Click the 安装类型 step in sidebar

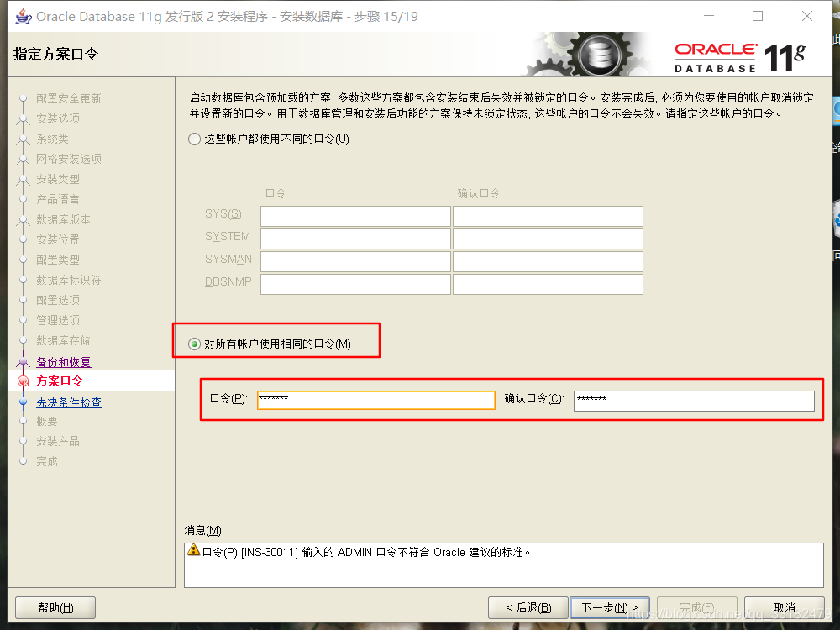(x=58, y=179)
